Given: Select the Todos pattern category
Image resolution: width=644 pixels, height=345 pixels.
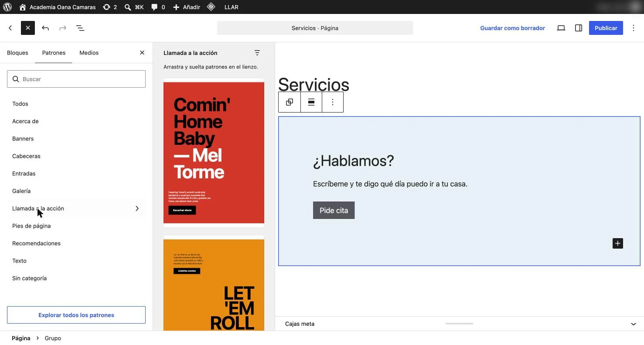Looking at the screenshot, I should 76,104.
